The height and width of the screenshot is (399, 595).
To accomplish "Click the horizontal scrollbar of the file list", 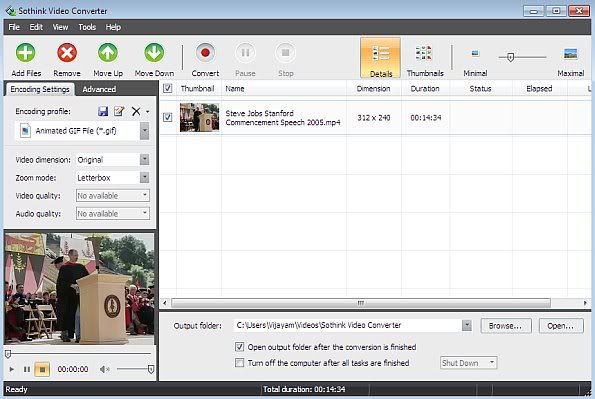I will 360,303.
